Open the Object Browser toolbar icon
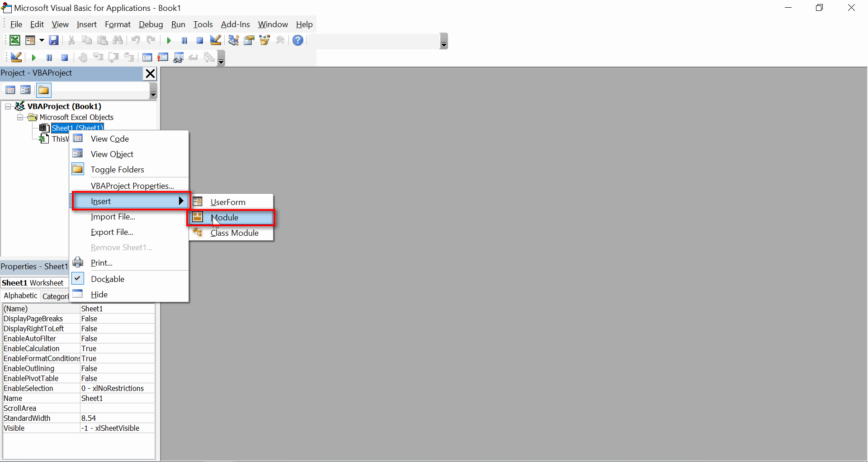This screenshot has height=462, width=868. pyautogui.click(x=265, y=40)
